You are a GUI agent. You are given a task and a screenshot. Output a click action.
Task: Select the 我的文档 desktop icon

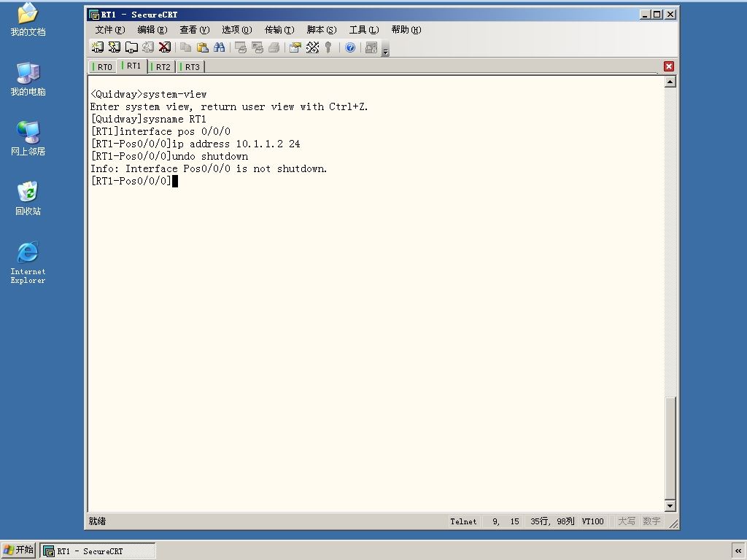(x=28, y=20)
